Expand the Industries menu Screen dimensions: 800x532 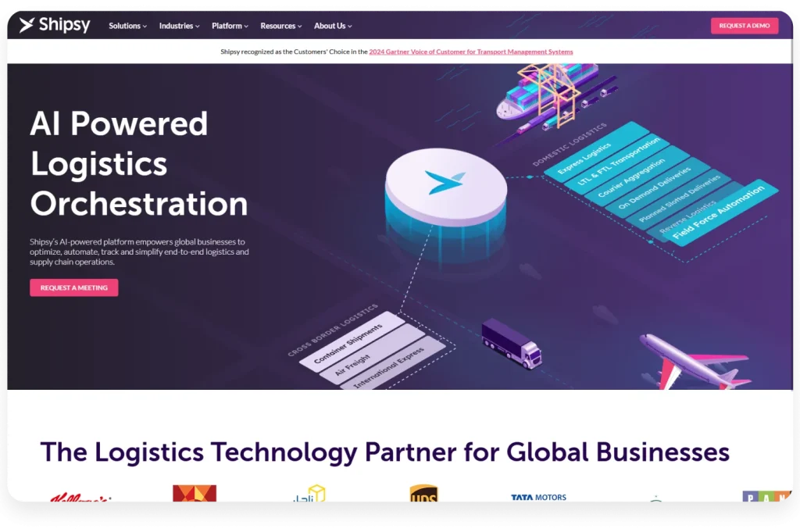tap(179, 26)
